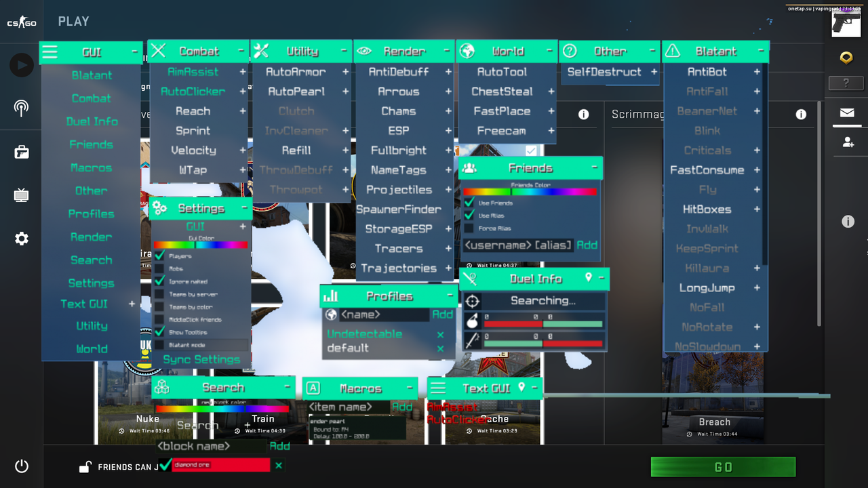Expand SelfDestruct plus button
The width and height of the screenshot is (868, 488).
point(654,72)
